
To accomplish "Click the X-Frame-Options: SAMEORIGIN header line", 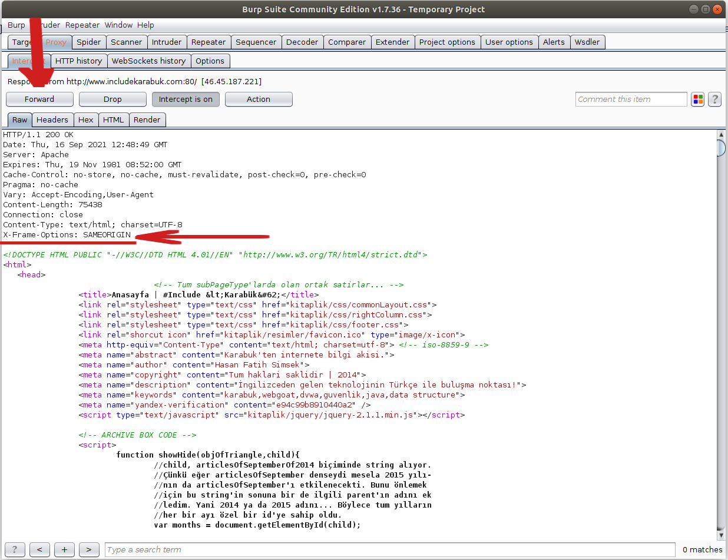I will [x=67, y=235].
